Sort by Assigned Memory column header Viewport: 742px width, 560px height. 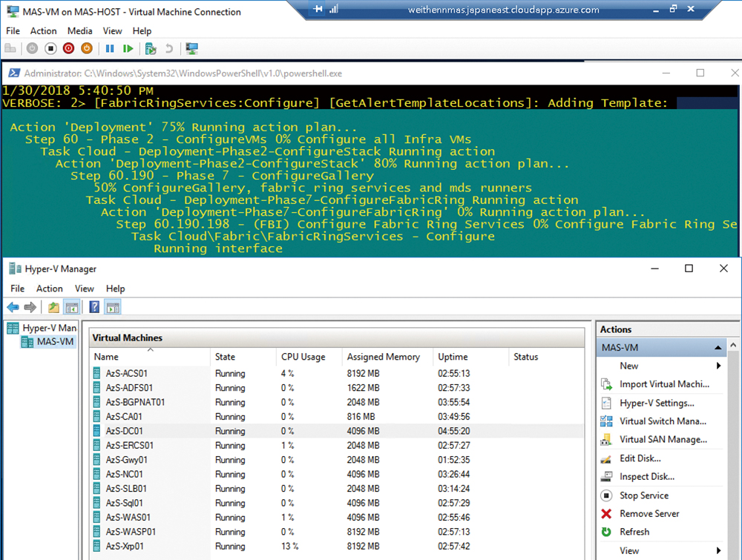(387, 357)
